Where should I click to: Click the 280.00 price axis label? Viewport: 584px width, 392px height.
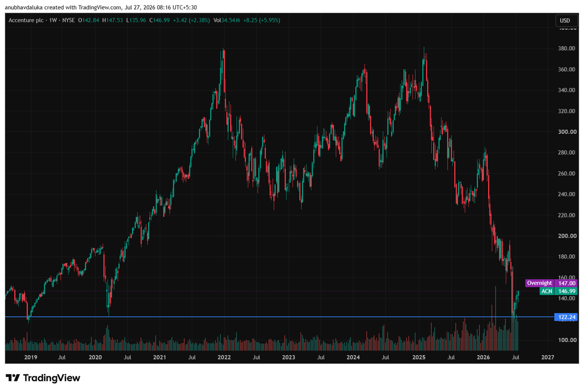point(567,153)
